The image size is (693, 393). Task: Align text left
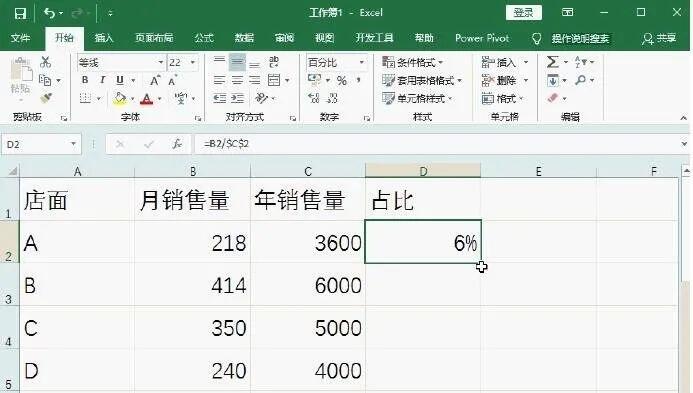tap(219, 80)
